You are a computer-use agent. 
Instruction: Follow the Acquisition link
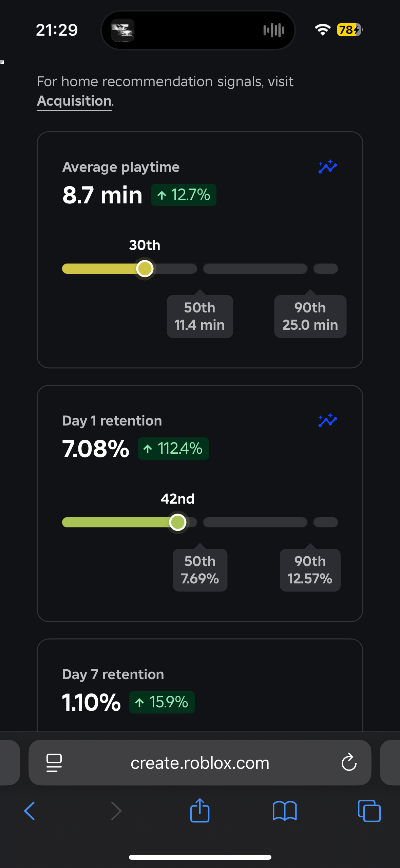coord(74,101)
